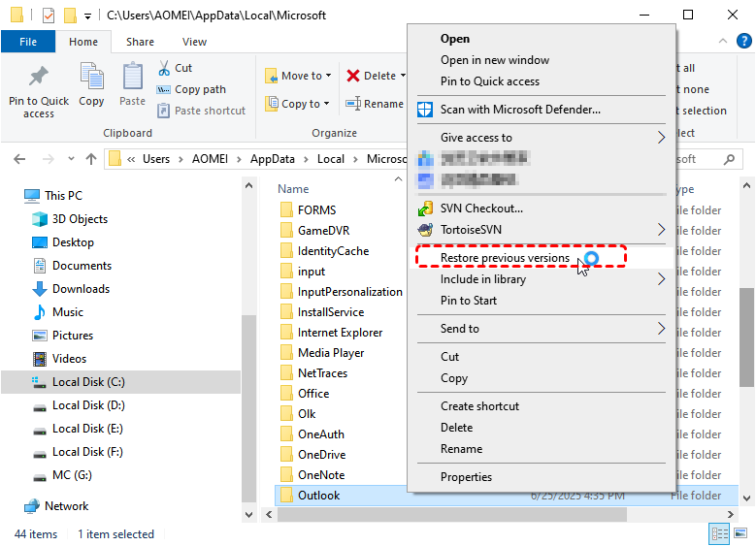The image size is (756, 546).
Task: Expand Give access to submenu
Action: click(661, 138)
